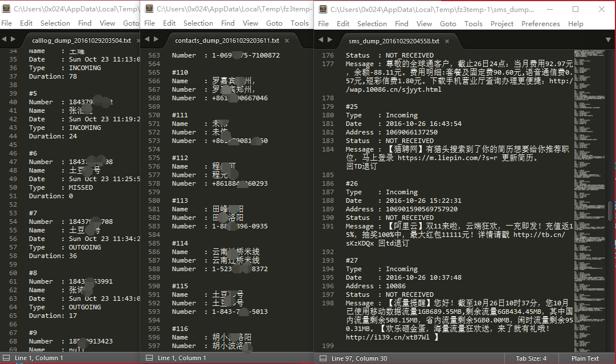
Task: Toggle side panel icon in contacts status bar
Action: [149, 358]
